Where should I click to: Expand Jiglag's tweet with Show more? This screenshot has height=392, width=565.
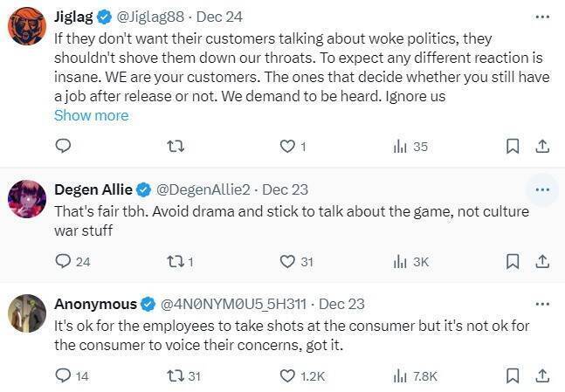91,115
